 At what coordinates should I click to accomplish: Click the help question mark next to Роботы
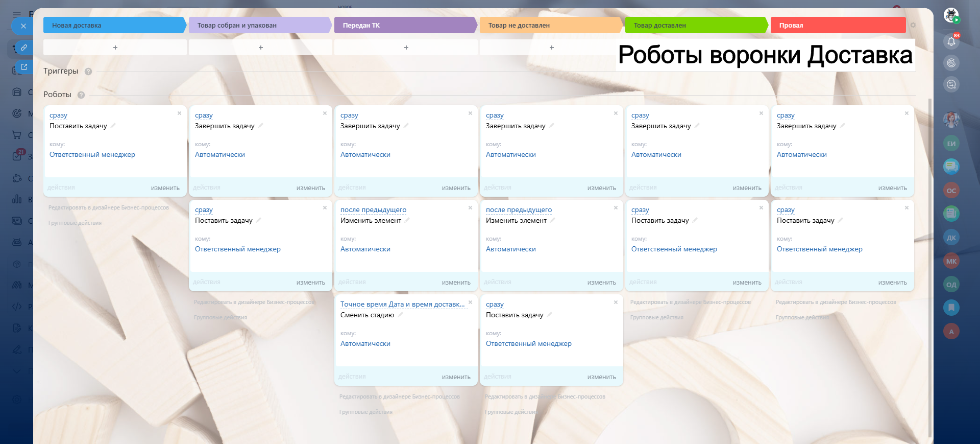pyautogui.click(x=81, y=95)
